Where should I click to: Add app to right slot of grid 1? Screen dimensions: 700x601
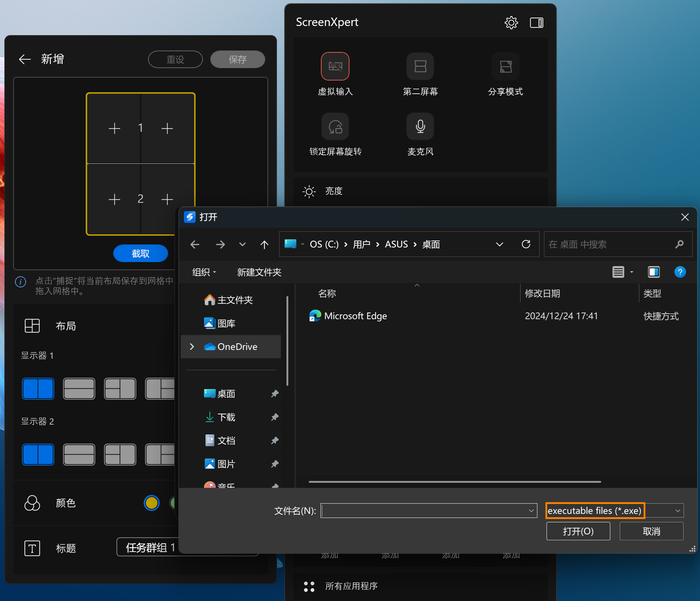point(167,128)
